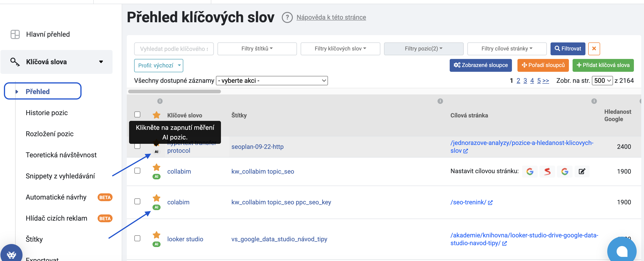Go to Hlavní přehled in sidebar
This screenshot has width=644, height=261.
point(48,34)
